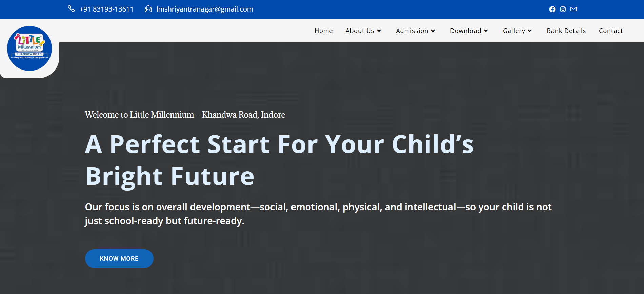The width and height of the screenshot is (644, 294).
Task: Click the KNOW MORE button
Action: [119, 259]
